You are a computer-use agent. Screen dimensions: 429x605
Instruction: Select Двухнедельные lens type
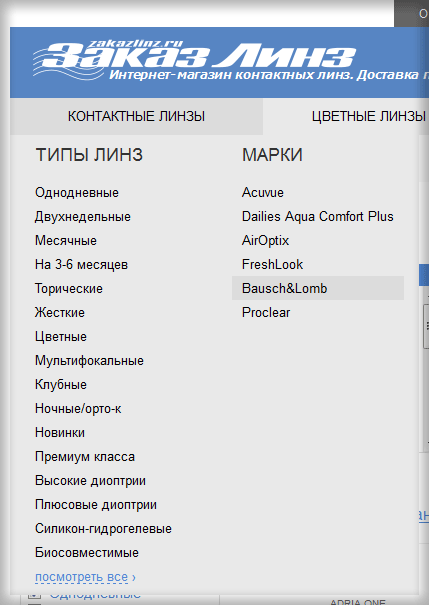pos(83,216)
